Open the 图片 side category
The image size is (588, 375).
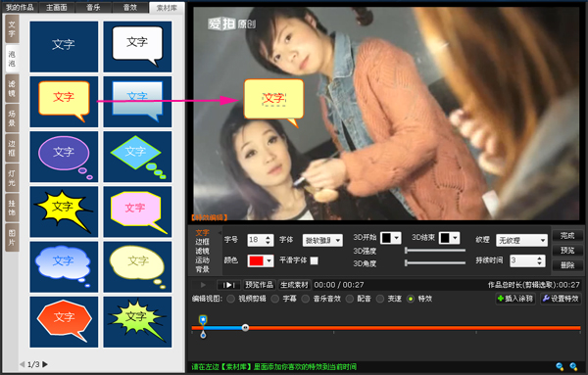[12, 238]
